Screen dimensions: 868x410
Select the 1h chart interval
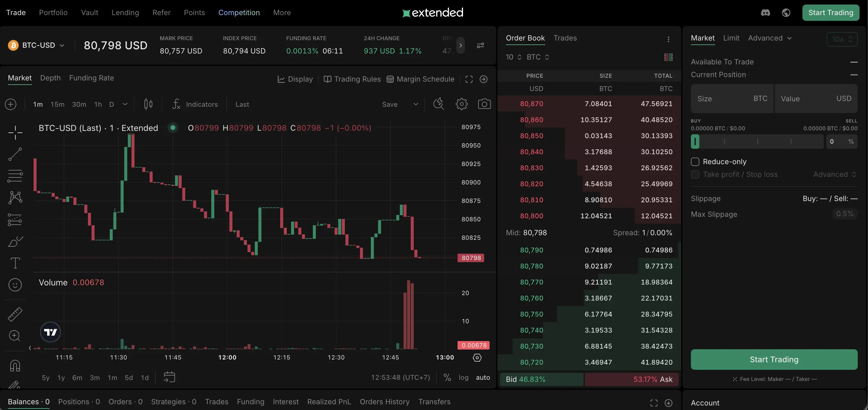(x=98, y=104)
